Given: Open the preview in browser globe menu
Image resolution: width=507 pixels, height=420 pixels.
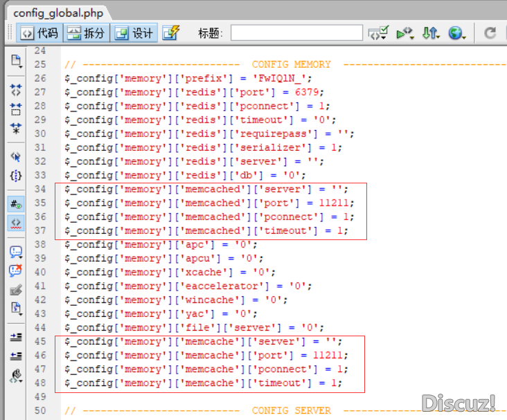Looking at the screenshot, I should 456,33.
